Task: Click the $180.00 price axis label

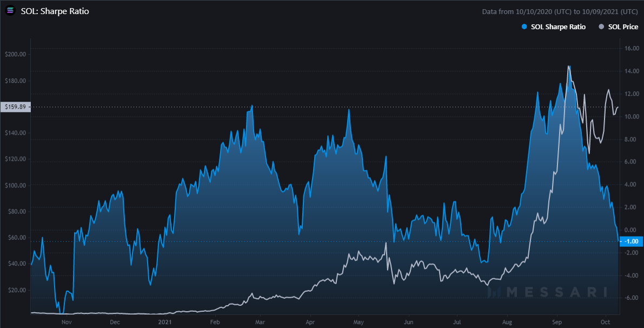Action: tap(16, 81)
